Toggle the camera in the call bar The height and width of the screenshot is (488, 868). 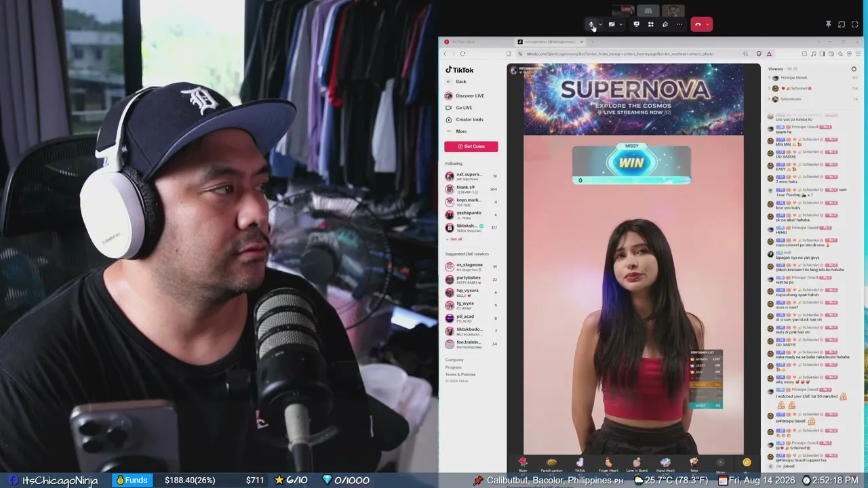pos(612,24)
